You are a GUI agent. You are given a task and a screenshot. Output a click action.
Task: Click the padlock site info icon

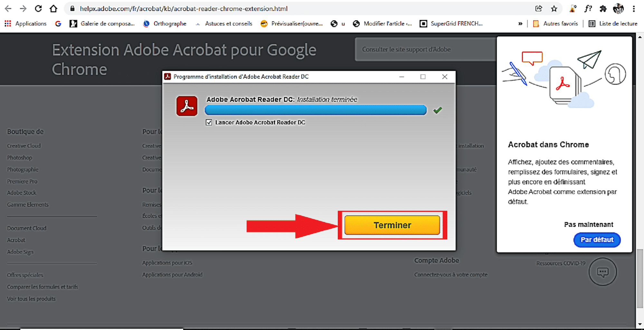pyautogui.click(x=72, y=9)
